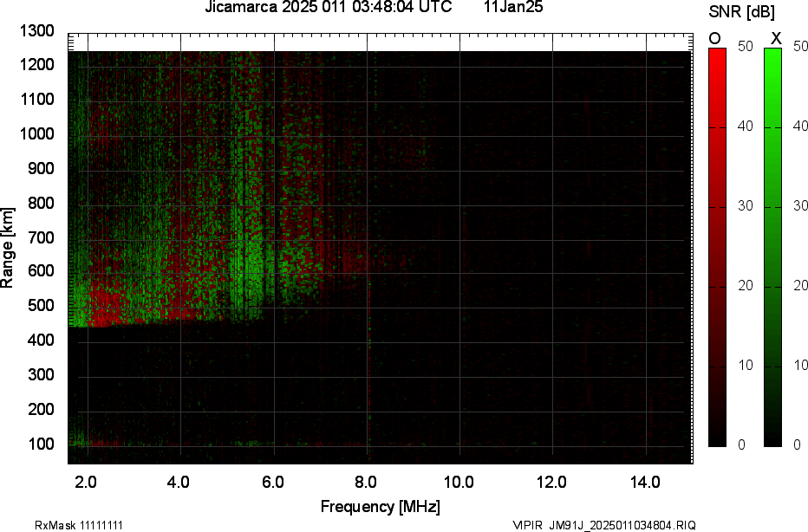This screenshot has height=532, width=808.
Task: Click the 4.0 frequency tick label
Action: (179, 483)
